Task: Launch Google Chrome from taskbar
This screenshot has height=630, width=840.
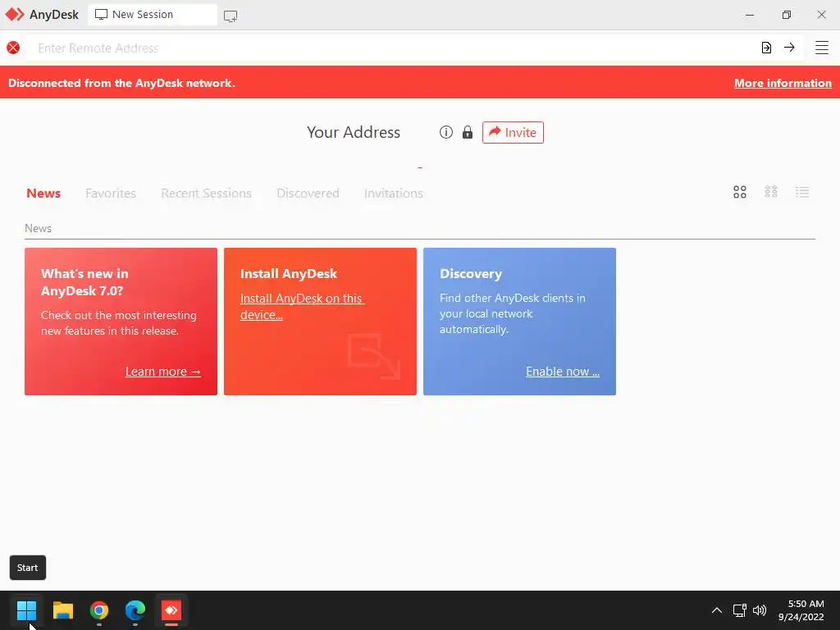Action: click(99, 609)
